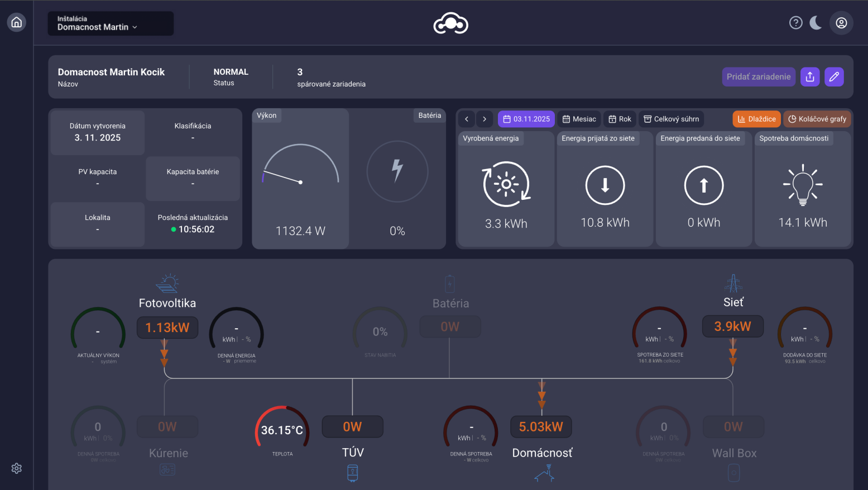
Task: Open the Celkový súhrn summary
Action: (x=671, y=119)
